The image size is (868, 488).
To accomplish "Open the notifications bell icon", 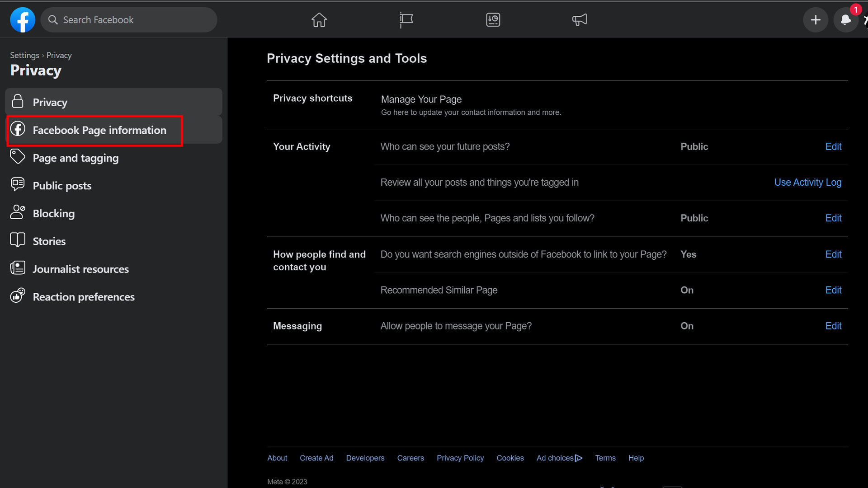I will 845,20.
